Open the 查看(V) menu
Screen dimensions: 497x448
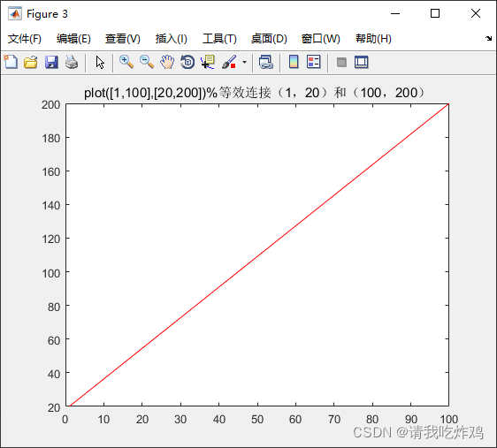tap(123, 39)
